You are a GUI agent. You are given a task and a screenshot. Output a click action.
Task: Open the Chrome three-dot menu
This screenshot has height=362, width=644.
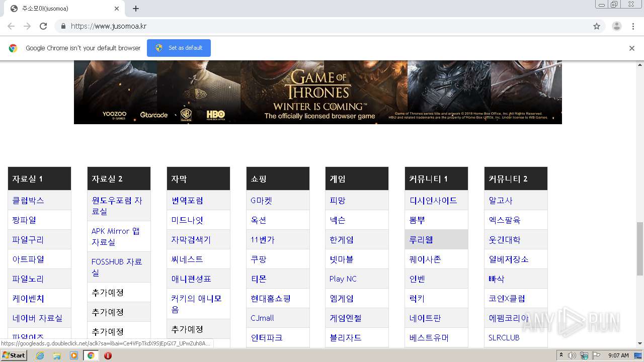633,26
